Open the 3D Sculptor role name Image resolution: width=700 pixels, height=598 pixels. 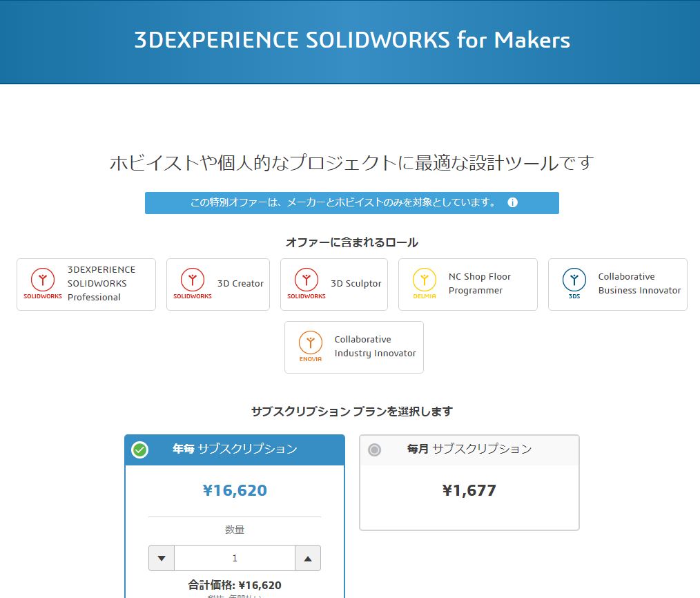(356, 284)
